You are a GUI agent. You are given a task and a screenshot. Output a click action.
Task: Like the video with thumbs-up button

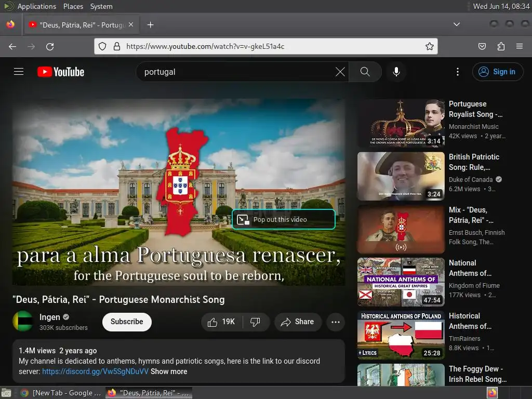[221, 322]
